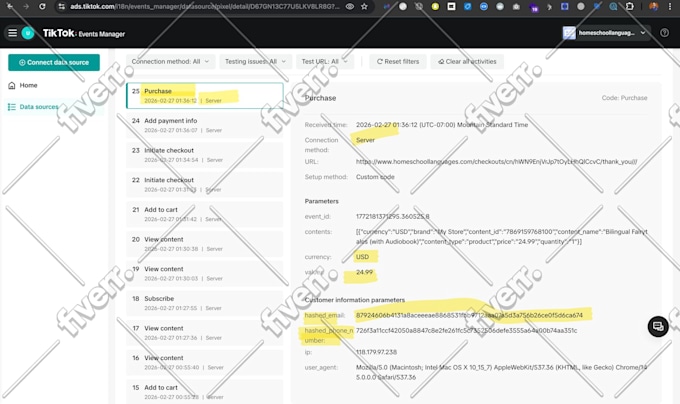Click the browser back arrow
Screen dimensions: 680x404
pyautogui.click(x=10, y=6)
